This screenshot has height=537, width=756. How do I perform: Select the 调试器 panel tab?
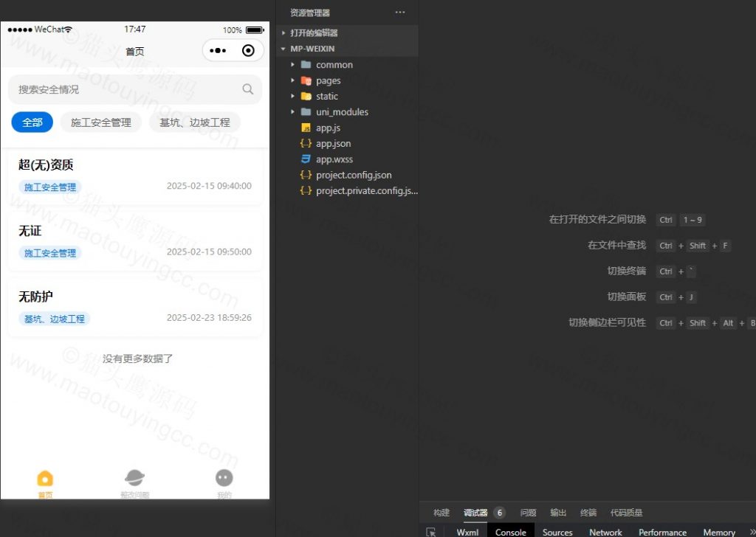pyautogui.click(x=475, y=513)
